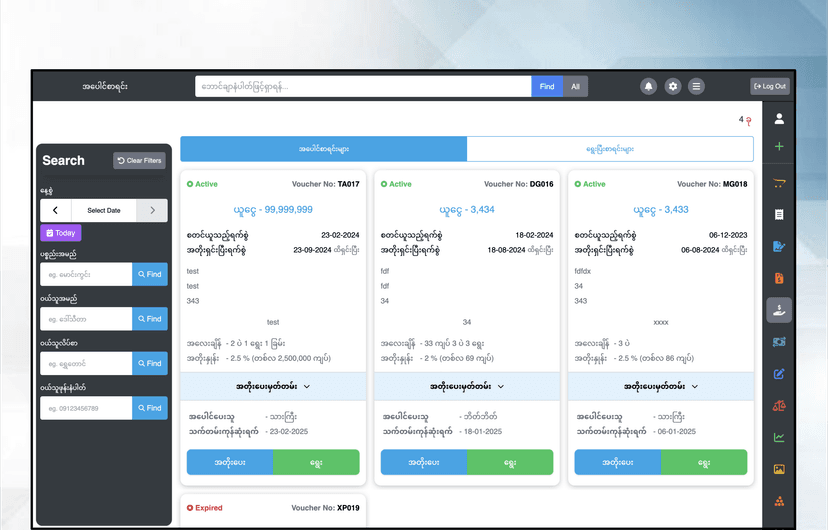The height and width of the screenshot is (530, 828).
Task: Open the yellow image gallery sidebar icon
Action: coord(779,469)
